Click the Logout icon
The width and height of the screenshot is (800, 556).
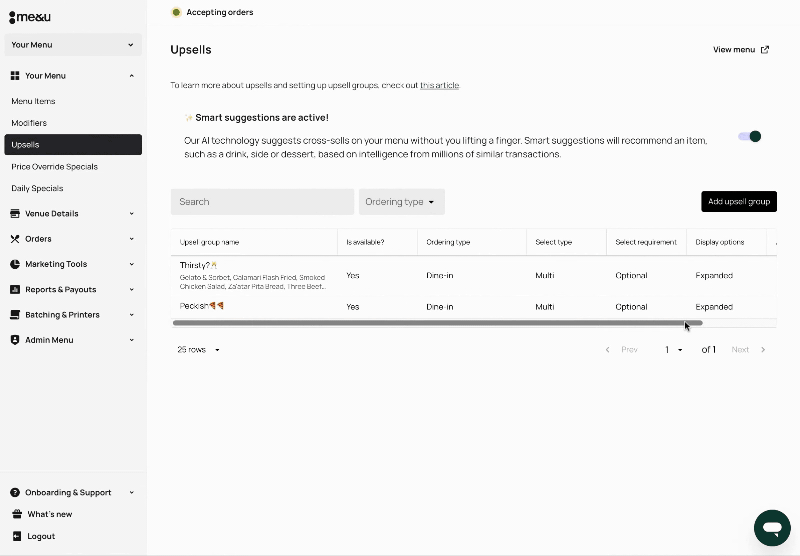click(17, 536)
